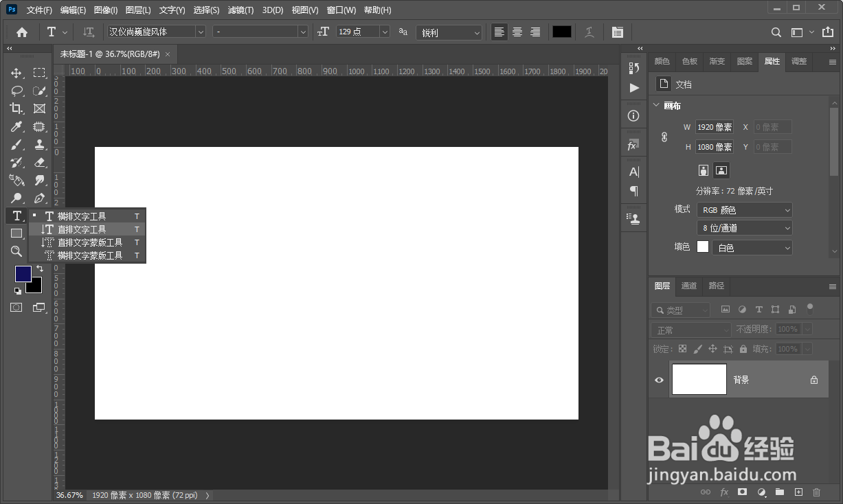Set canvas to landscape orientation

click(x=721, y=170)
